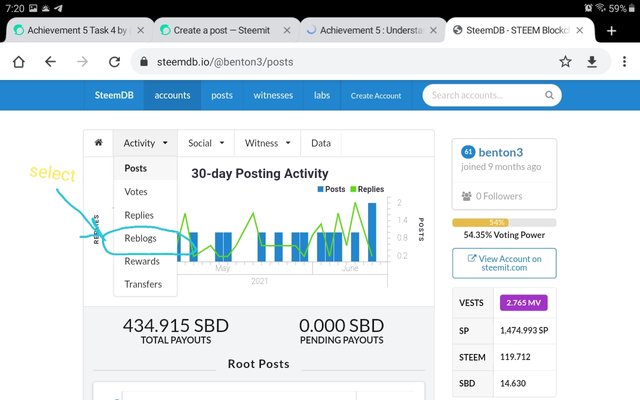Expand the Witness dropdown
This screenshot has height=400, width=640.
pos(267,143)
